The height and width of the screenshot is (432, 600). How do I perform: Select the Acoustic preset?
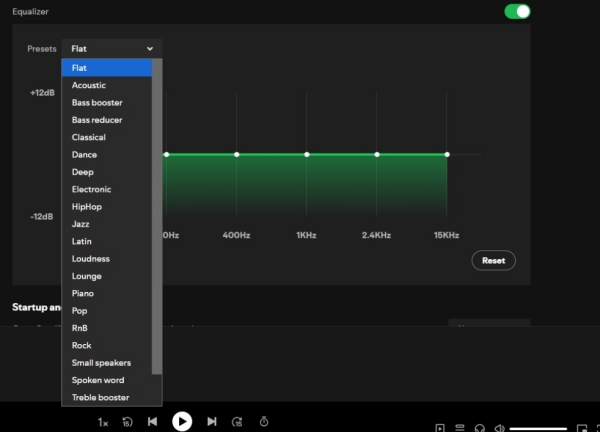tap(107, 85)
